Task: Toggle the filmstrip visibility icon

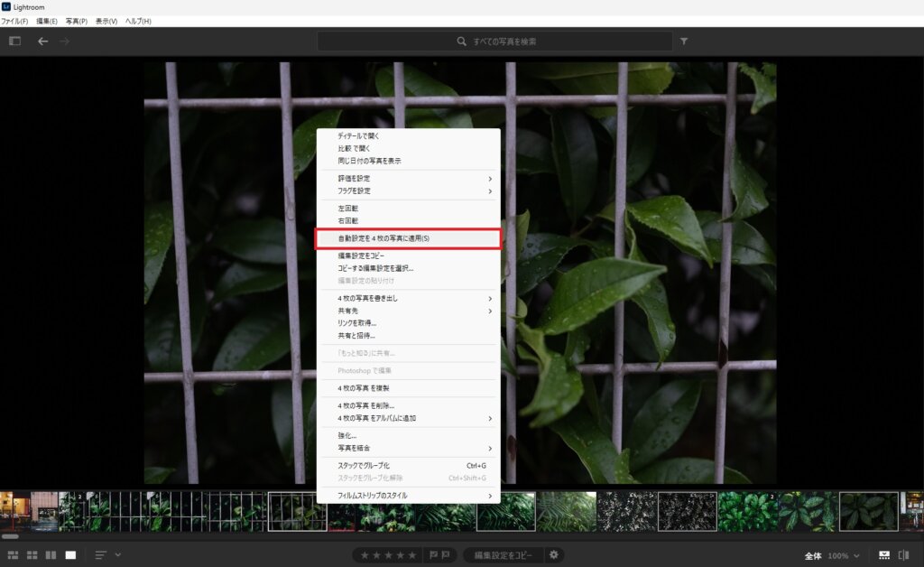Action: (884, 555)
